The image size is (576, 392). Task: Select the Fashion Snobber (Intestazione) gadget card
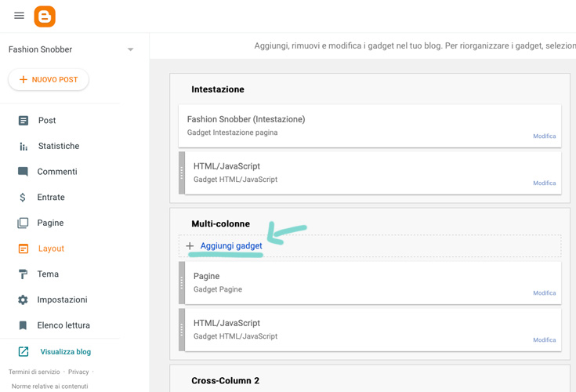pos(370,126)
